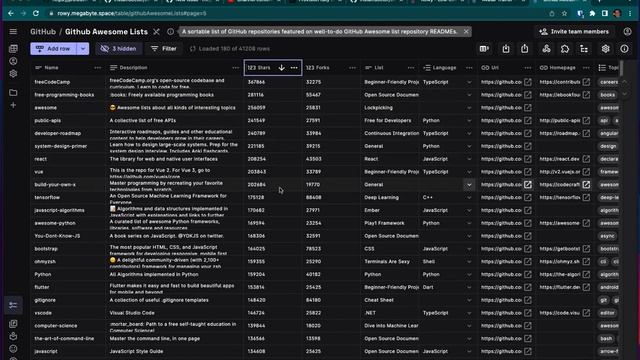Click the pin icon beside Github Awesome Lists
This screenshot has width=640, height=360.
pos(156,31)
